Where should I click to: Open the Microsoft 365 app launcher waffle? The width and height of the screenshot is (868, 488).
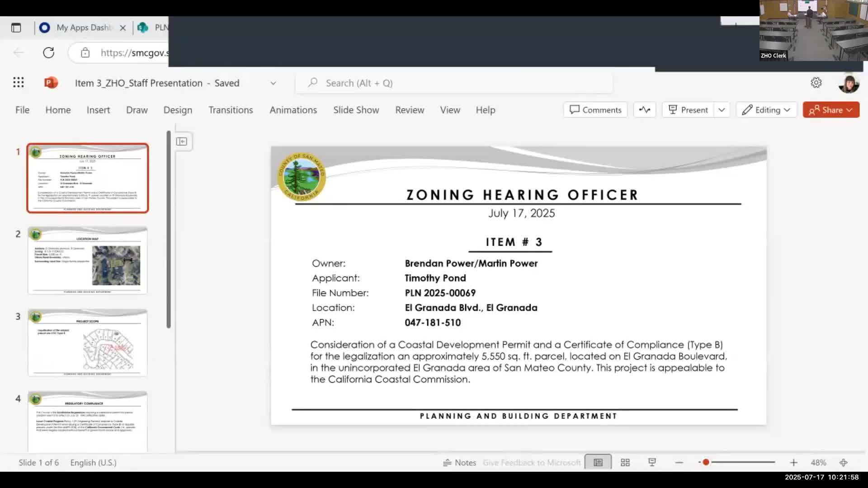tap(18, 82)
